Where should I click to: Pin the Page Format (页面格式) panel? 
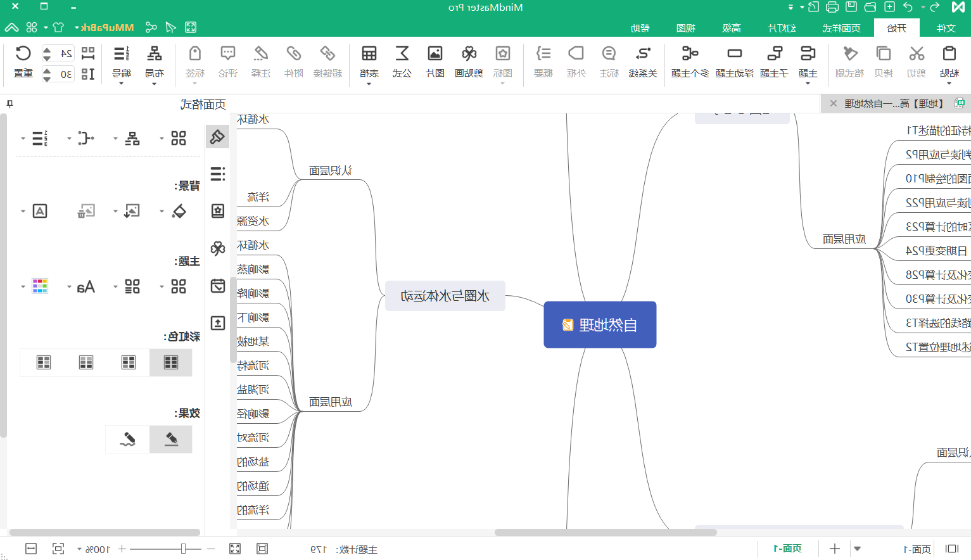(x=10, y=104)
